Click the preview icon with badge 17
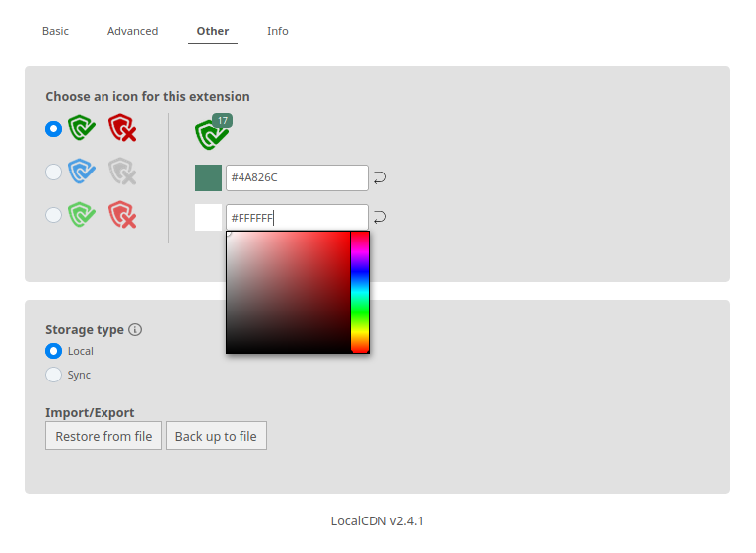Viewport: 756px width, 553px height. coord(214,132)
